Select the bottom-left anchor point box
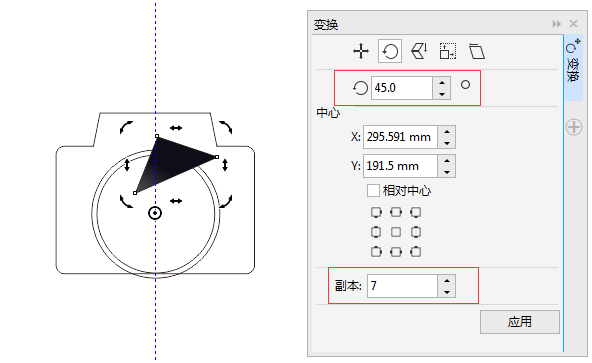This screenshot has height=363, width=592. (376, 252)
